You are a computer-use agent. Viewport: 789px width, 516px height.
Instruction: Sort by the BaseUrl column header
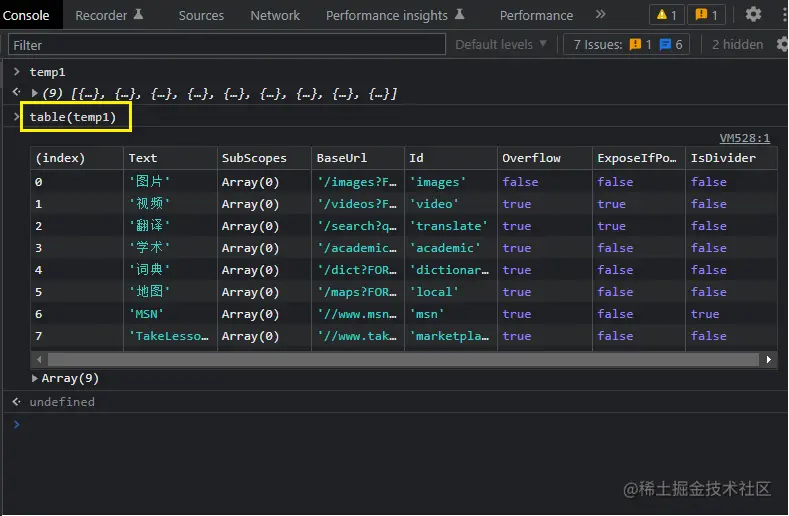[x=358, y=158]
